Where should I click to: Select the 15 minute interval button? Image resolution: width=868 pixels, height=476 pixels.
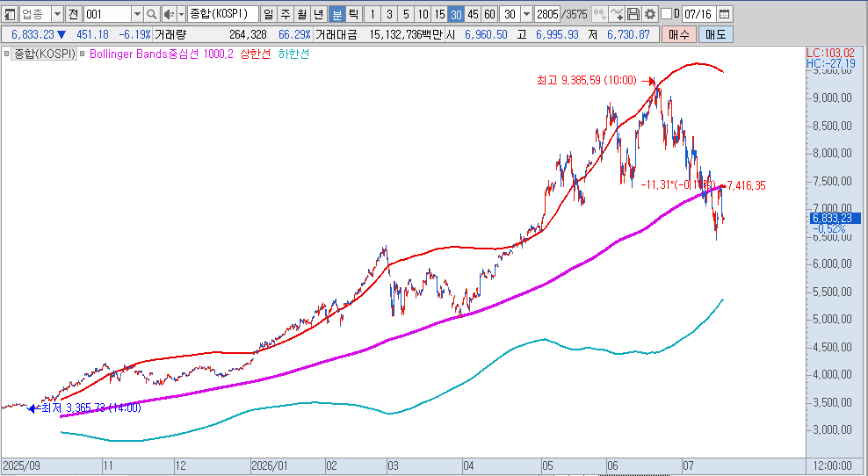(439, 14)
